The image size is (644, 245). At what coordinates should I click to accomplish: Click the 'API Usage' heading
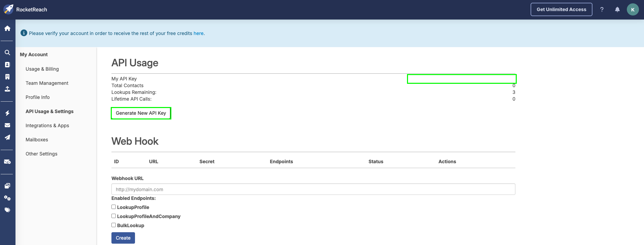[x=135, y=63]
